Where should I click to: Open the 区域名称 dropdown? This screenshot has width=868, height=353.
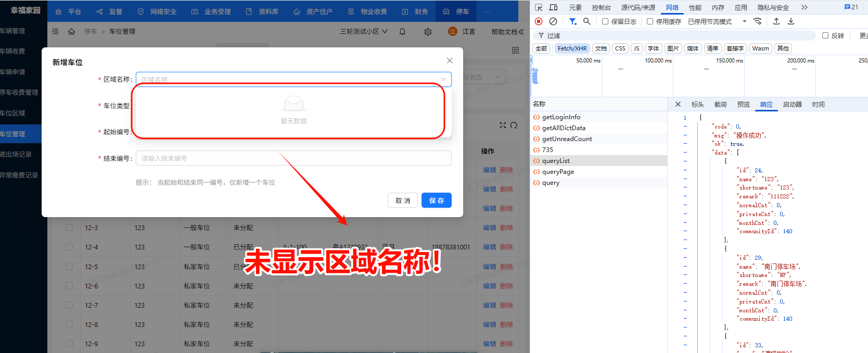[x=293, y=79]
